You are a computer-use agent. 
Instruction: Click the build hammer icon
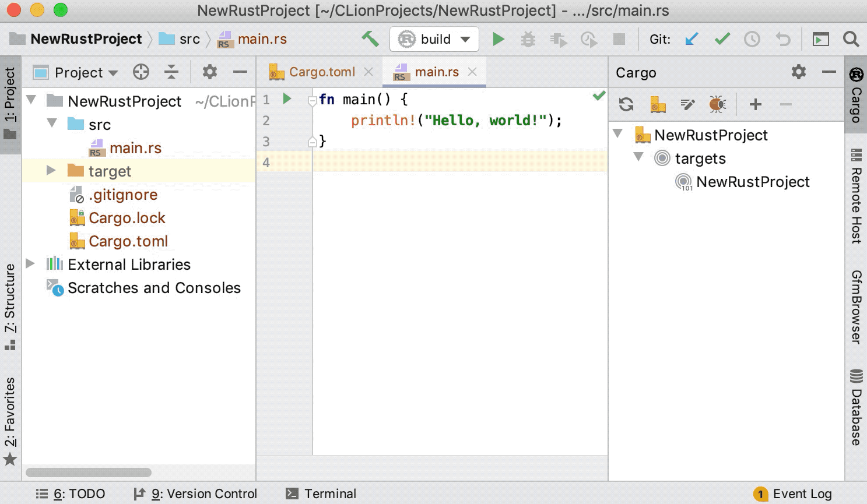pyautogui.click(x=370, y=39)
